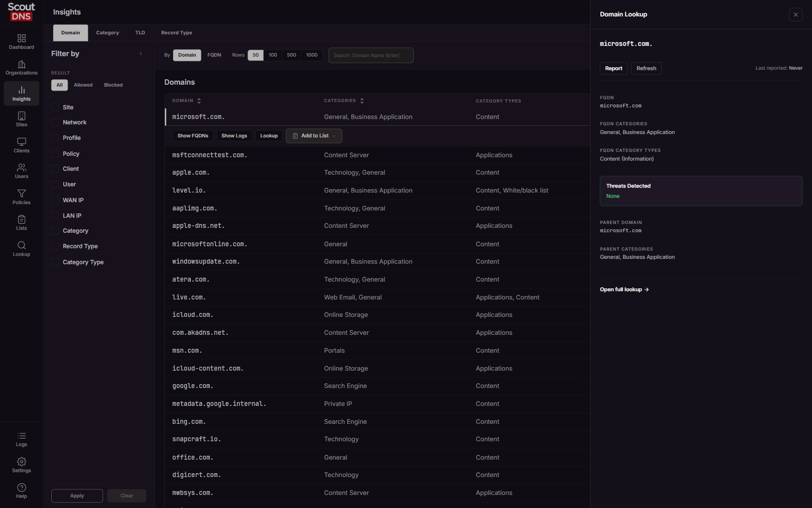Tick the Record Type filter checkbox
The height and width of the screenshot is (508, 812).
[55, 246]
